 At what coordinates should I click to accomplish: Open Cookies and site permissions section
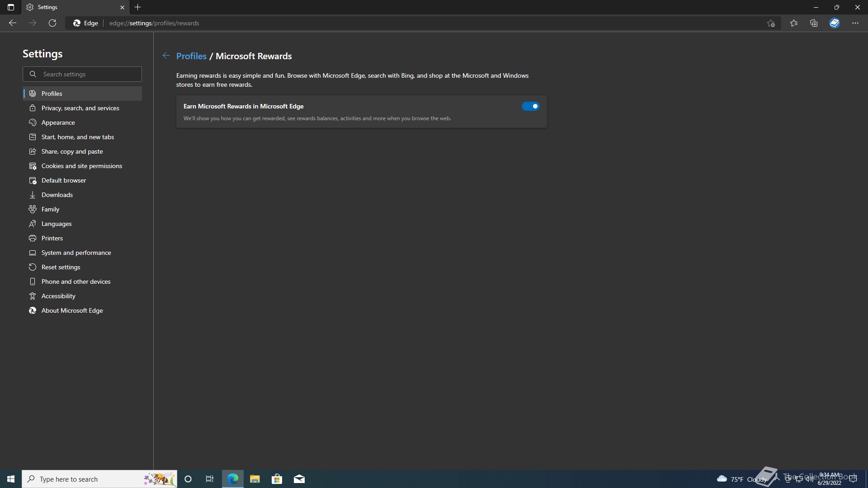pos(81,166)
